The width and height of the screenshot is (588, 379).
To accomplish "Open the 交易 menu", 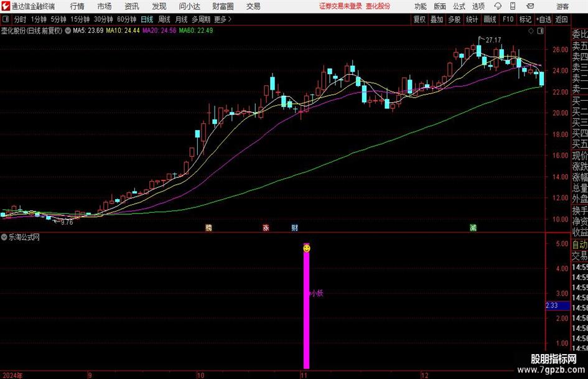I will click(x=253, y=6).
